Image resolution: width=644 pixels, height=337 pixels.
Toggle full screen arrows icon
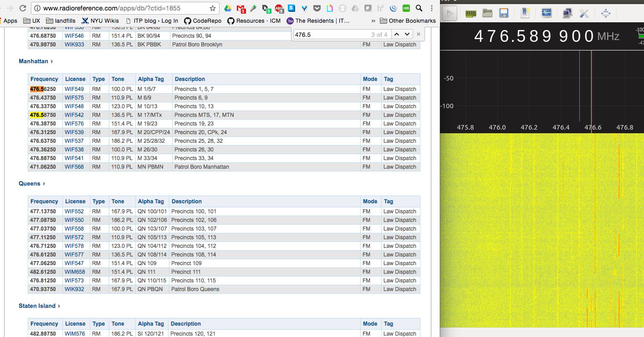[x=606, y=13]
